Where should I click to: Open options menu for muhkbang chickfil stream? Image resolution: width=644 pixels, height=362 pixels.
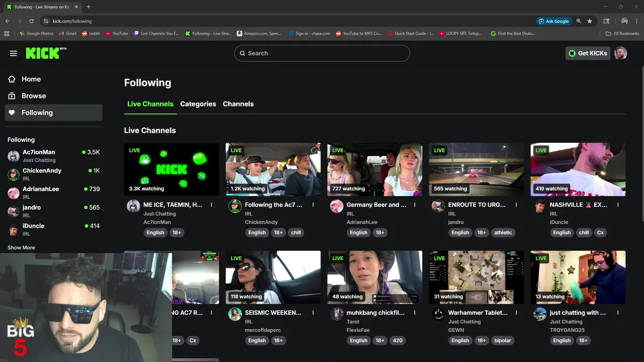pyautogui.click(x=415, y=313)
